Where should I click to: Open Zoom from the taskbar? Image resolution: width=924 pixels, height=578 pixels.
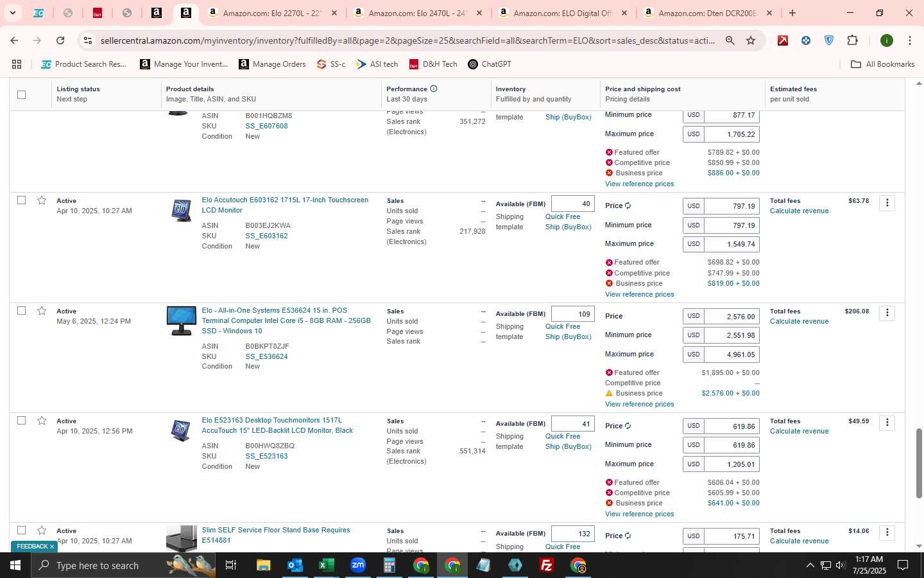tap(358, 565)
